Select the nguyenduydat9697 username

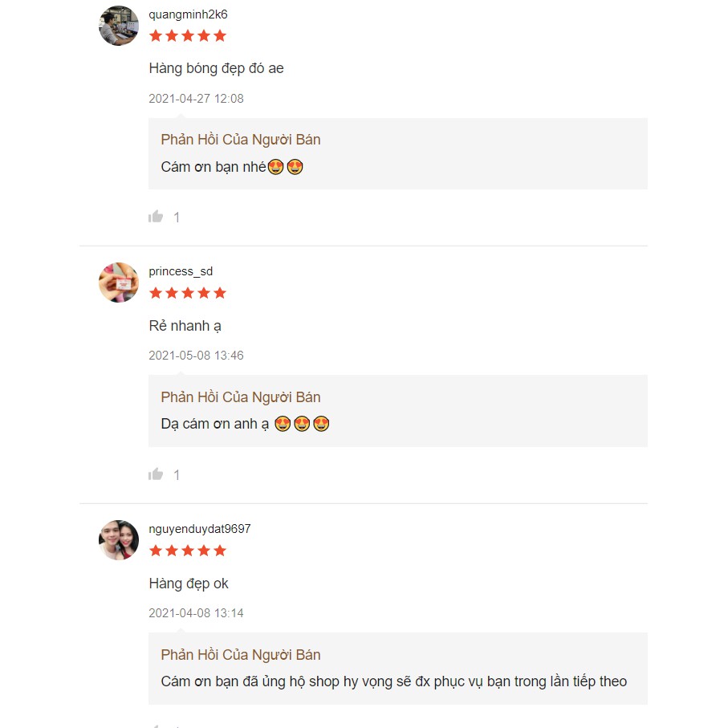coord(200,529)
